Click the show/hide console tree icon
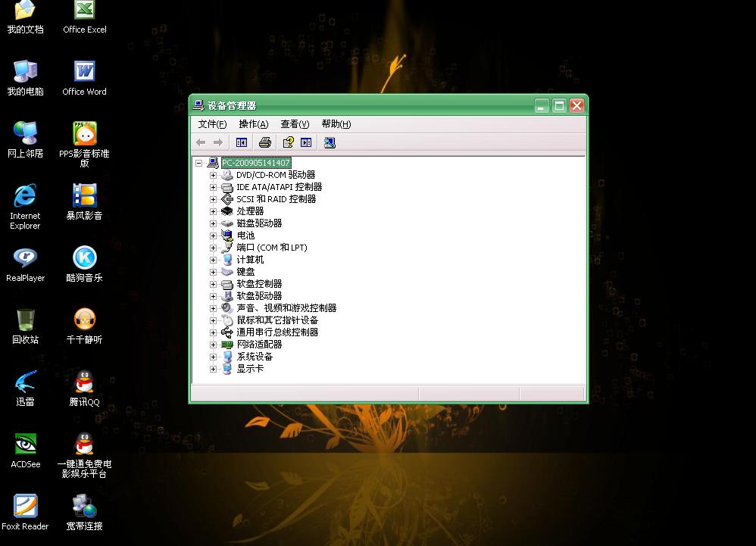The width and height of the screenshot is (756, 546). pos(242,142)
